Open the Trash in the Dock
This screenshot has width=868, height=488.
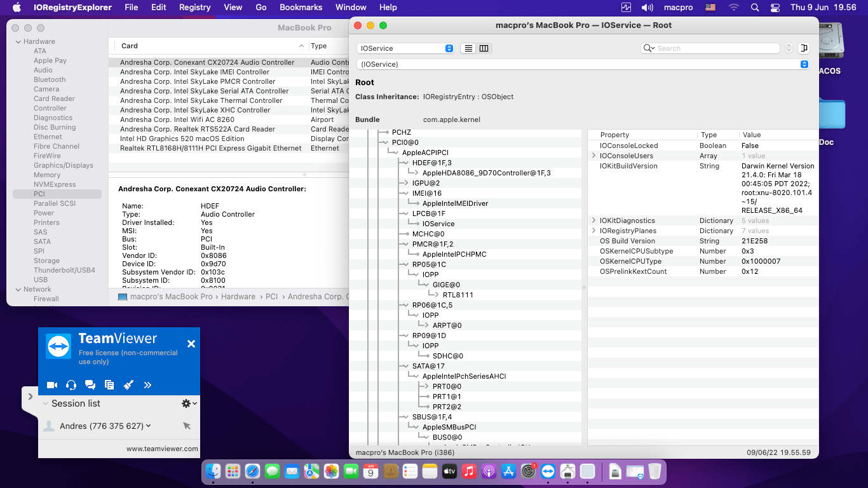[655, 471]
